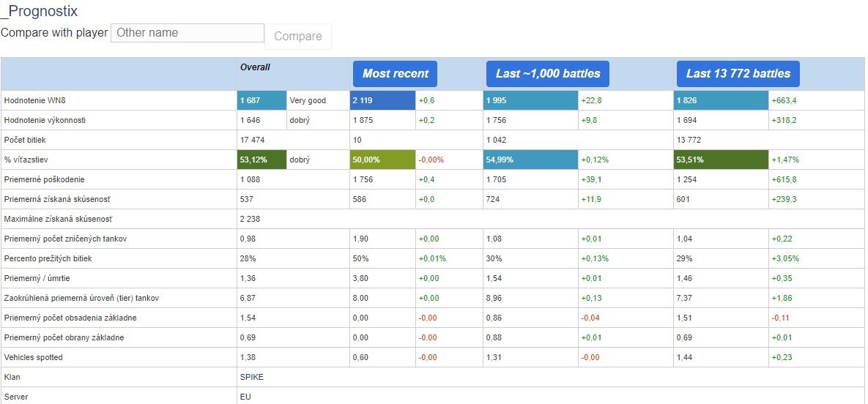This screenshot has height=404, width=868.
Task: Select the overall WN8 value 1 687 cell
Action: (x=261, y=101)
